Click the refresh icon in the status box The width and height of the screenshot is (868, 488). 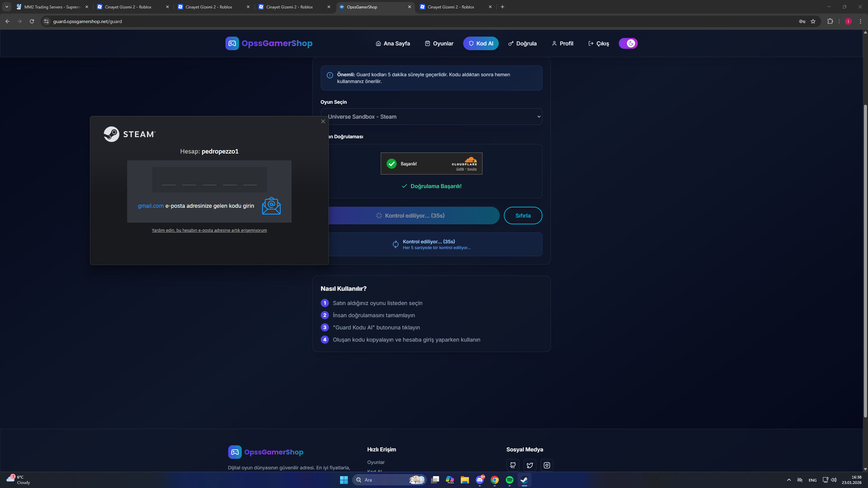395,244
